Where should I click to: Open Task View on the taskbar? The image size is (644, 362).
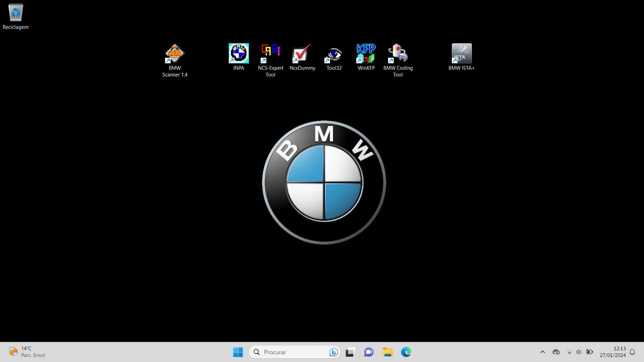pos(350,352)
